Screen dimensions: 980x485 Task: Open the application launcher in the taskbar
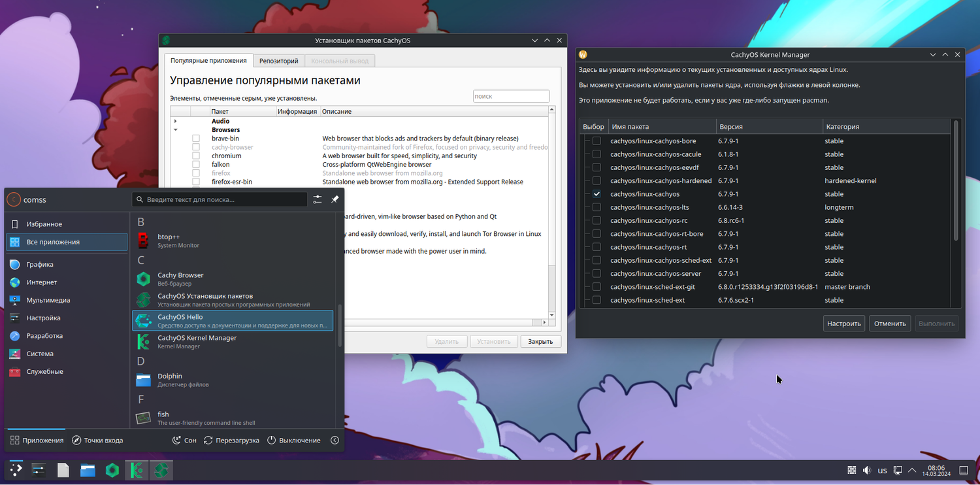[16, 469]
